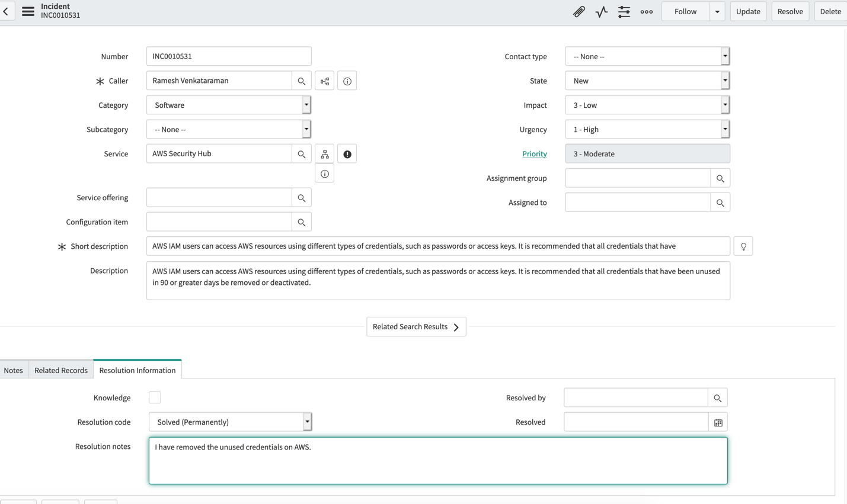Click the Caller lookup magnifier icon
Screen dimensions: 847x504
(x=302, y=81)
